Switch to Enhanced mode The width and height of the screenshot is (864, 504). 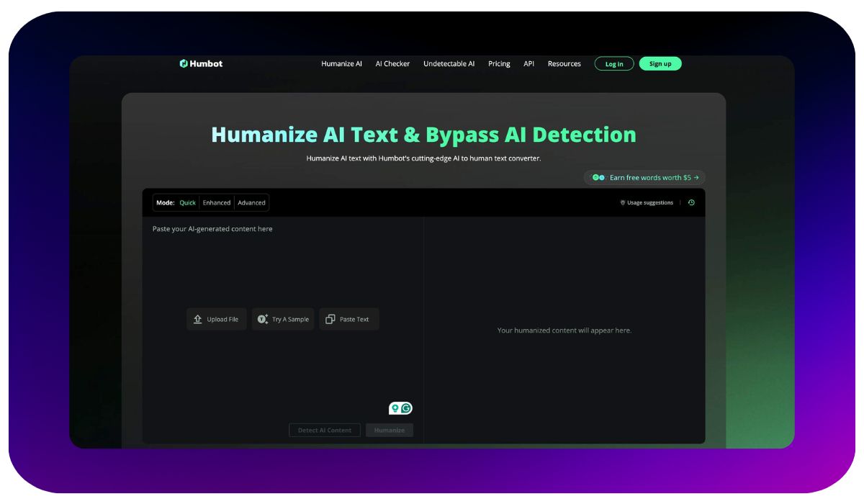(x=217, y=203)
